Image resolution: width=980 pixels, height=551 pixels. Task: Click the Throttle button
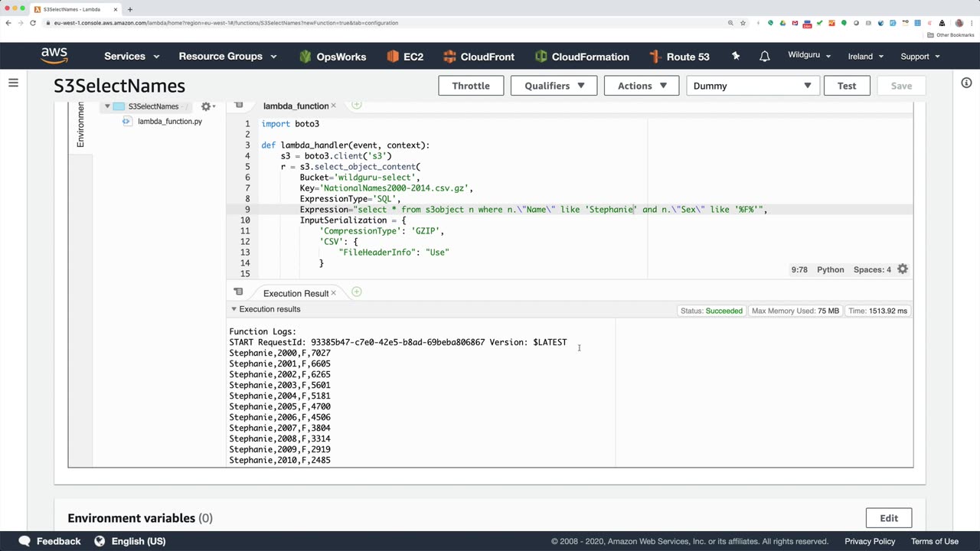point(470,86)
